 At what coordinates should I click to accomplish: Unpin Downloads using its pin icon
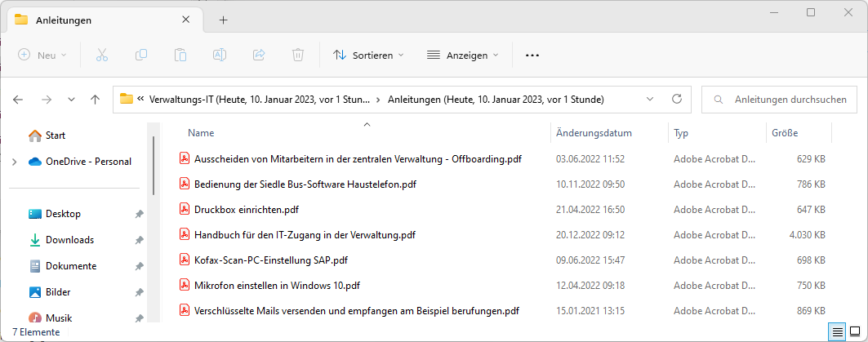tap(139, 240)
